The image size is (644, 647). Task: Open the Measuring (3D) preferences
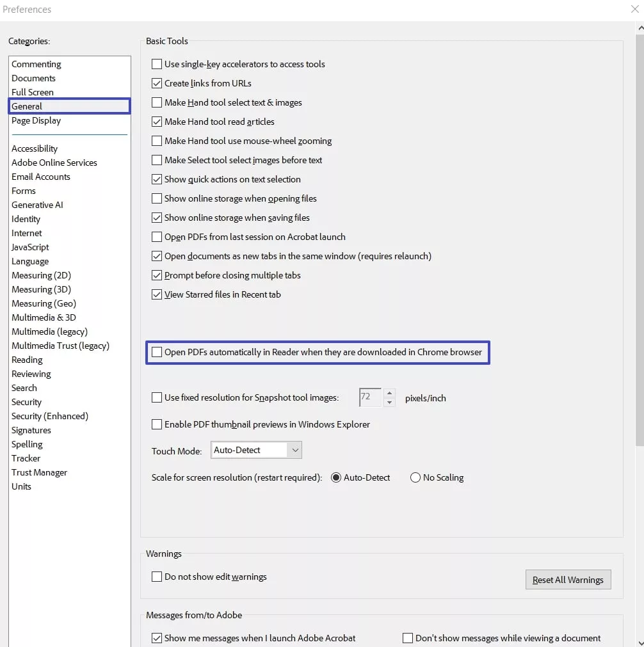41,289
